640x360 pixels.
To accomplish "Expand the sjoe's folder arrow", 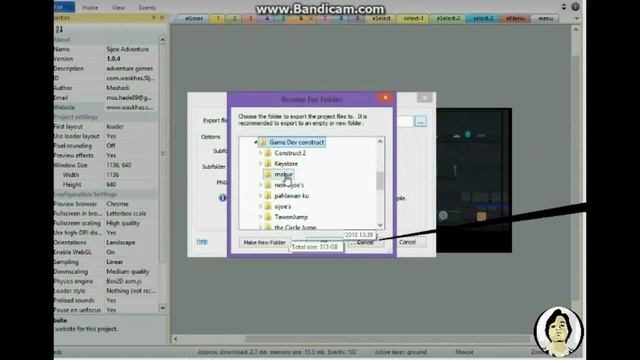I will tap(261, 207).
